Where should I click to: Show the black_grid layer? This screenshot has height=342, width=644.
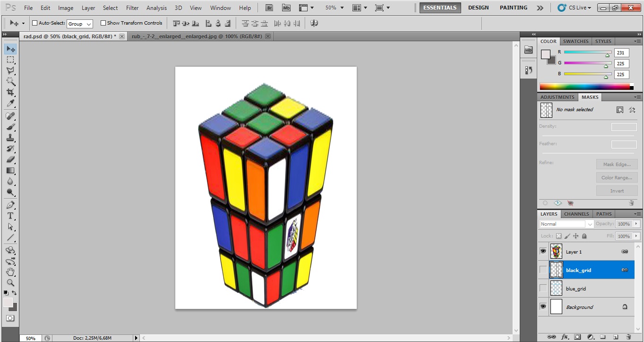543,270
